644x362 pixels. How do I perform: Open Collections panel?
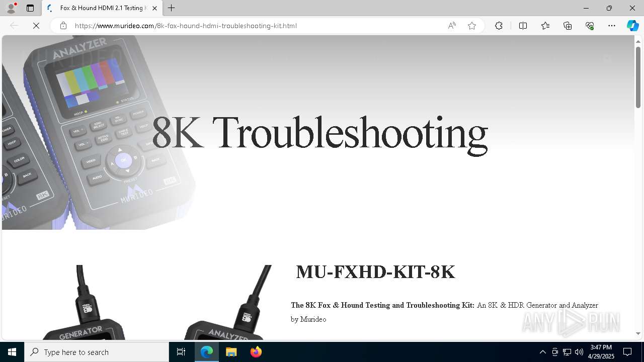(568, 26)
